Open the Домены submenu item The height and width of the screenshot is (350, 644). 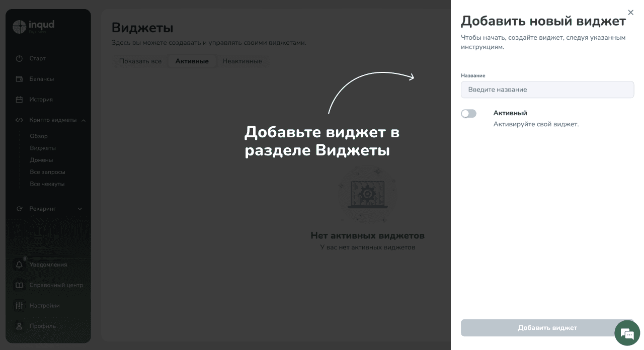41,160
